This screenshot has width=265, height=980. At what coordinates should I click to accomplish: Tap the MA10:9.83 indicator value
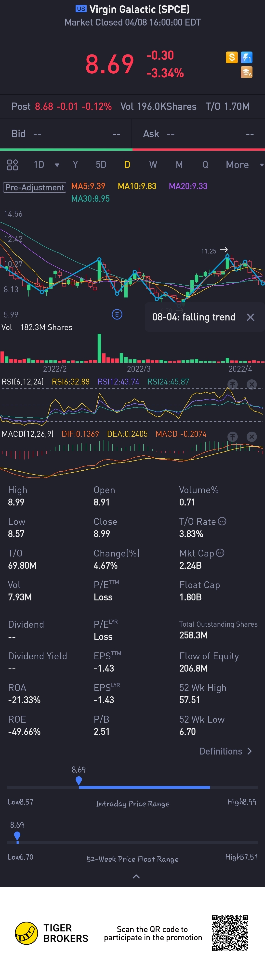point(137,186)
